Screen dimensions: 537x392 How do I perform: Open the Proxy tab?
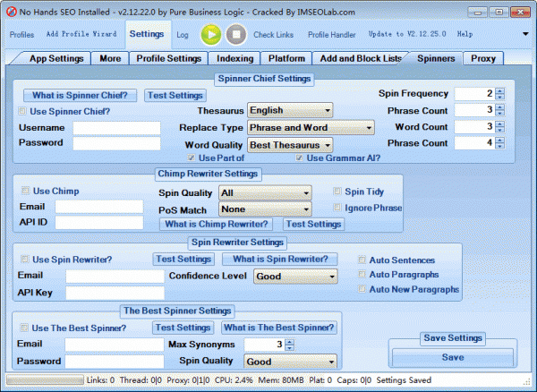point(483,58)
